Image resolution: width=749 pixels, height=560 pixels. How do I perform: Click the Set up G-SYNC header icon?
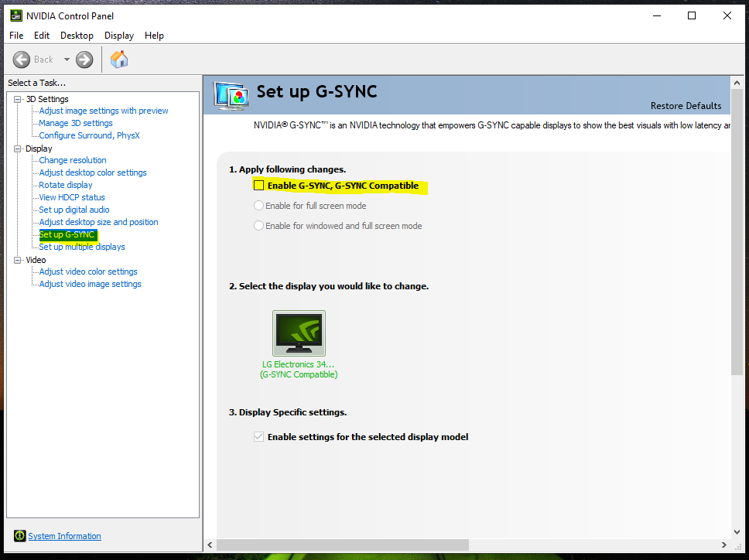click(x=231, y=95)
